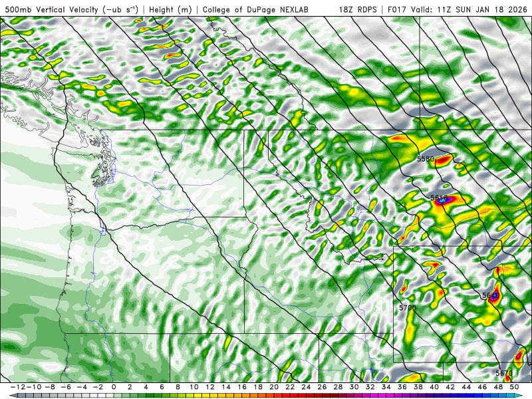Click the '18Z RDPS' model run text
The width and height of the screenshot is (532, 399).
[358, 10]
